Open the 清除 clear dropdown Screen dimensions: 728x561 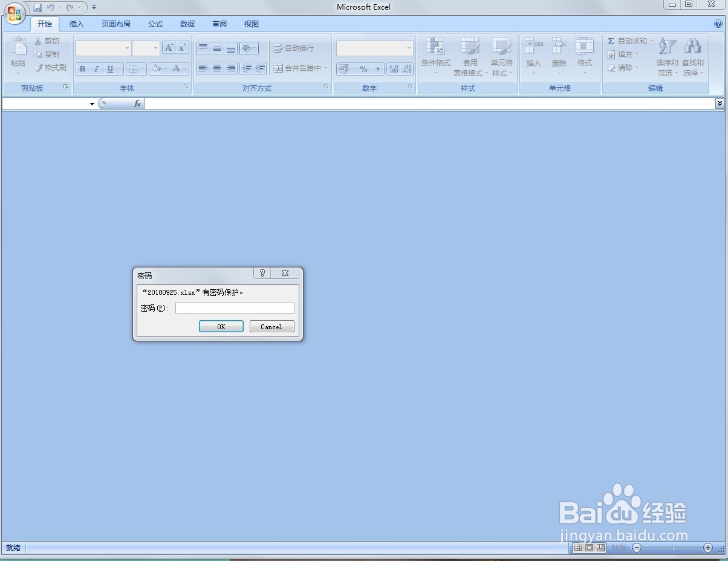click(623, 68)
